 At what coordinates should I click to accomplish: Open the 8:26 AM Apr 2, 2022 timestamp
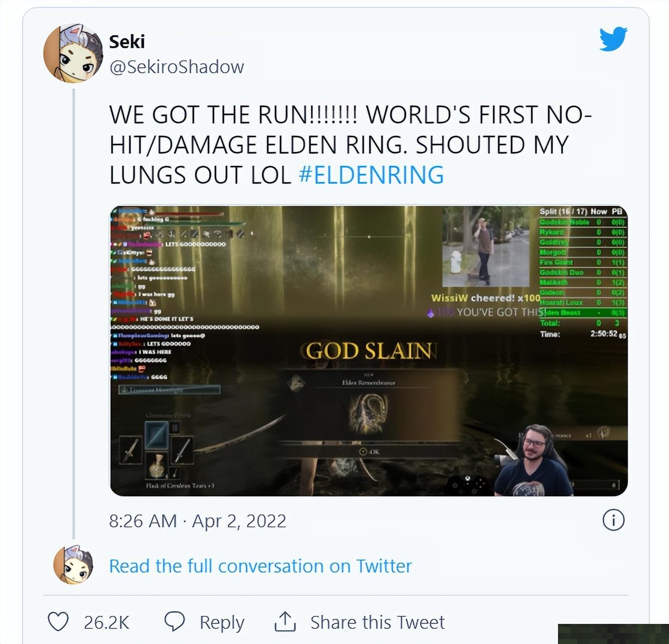[x=197, y=521]
